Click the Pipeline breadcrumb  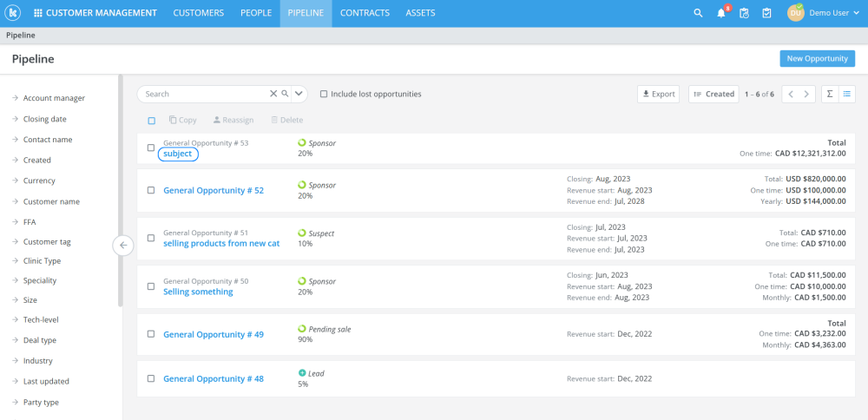pyautogui.click(x=21, y=35)
